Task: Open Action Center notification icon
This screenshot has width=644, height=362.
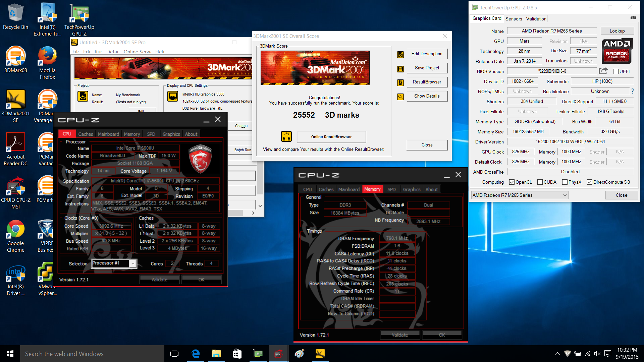Action: coord(607,354)
